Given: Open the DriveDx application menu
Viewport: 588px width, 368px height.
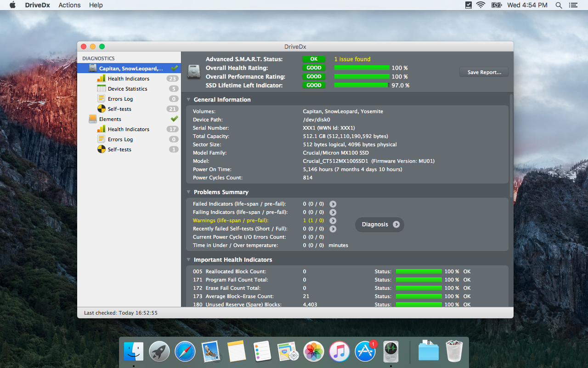Looking at the screenshot, I should click(38, 5).
